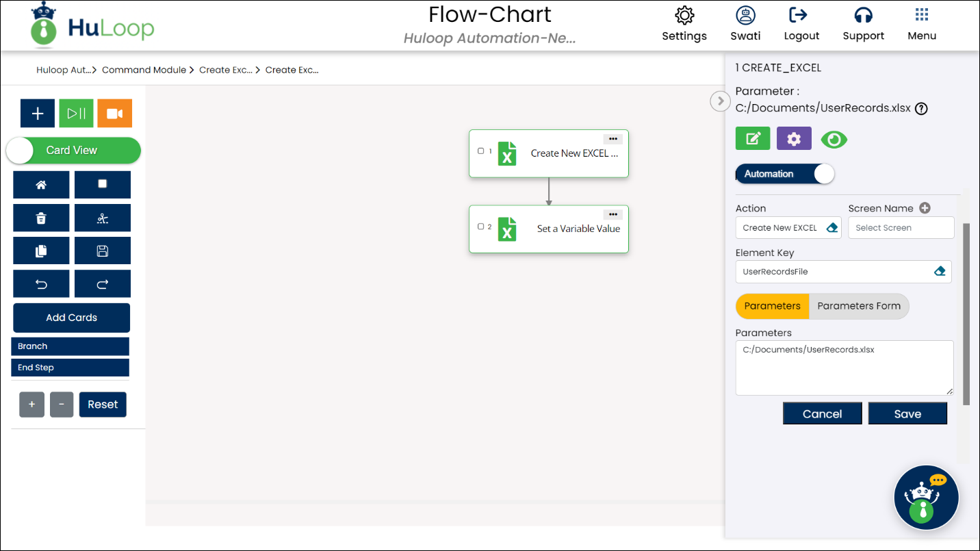Switch to the Parameters Form tab
Viewport: 980px width, 551px height.
coord(858,306)
